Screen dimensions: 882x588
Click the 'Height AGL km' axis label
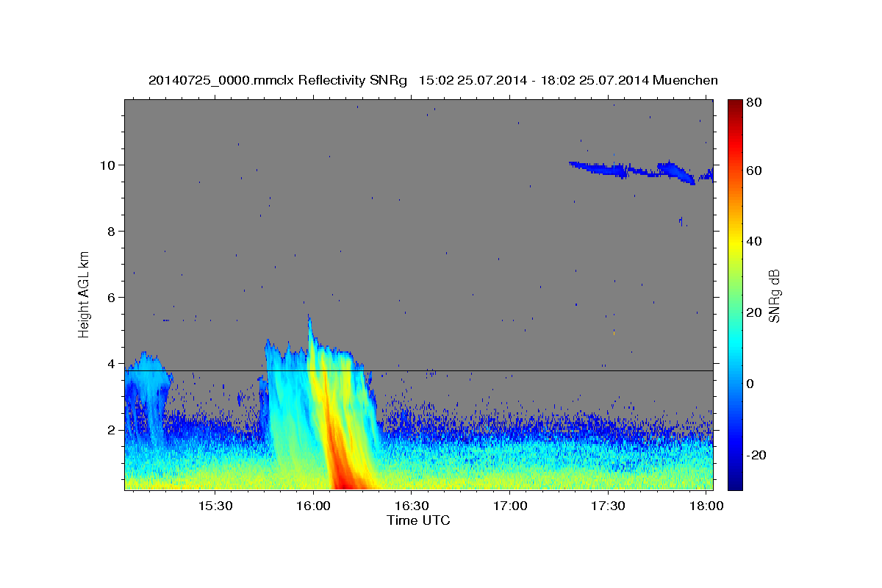(85, 295)
